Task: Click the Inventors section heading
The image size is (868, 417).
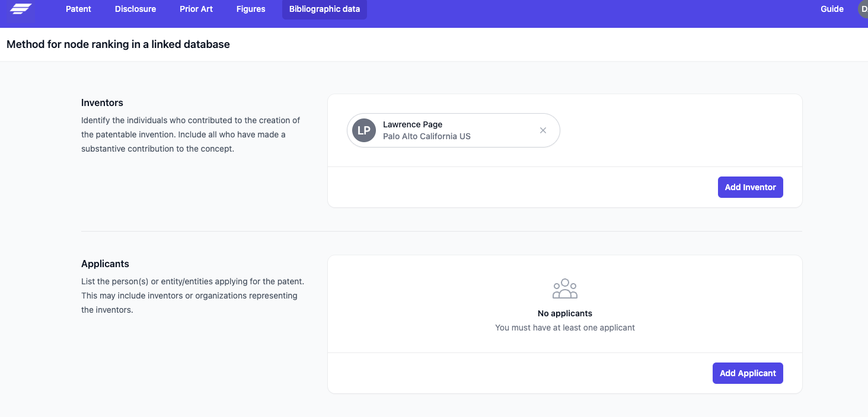Action: [x=102, y=102]
